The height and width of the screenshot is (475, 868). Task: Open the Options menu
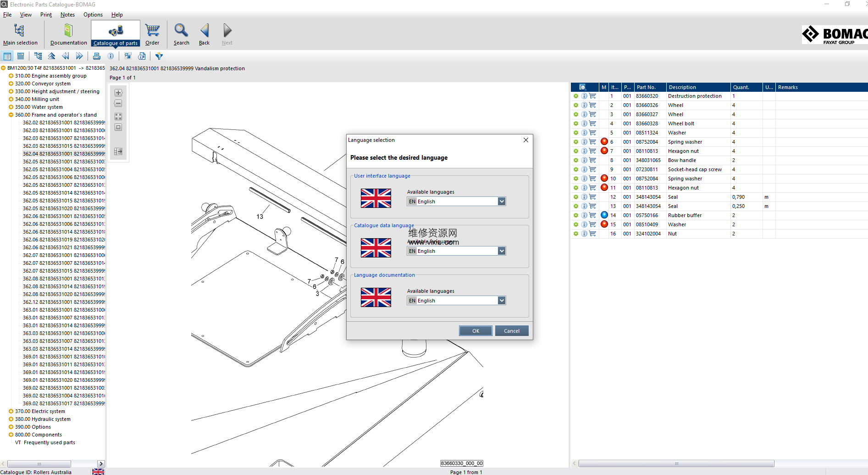[x=93, y=15]
